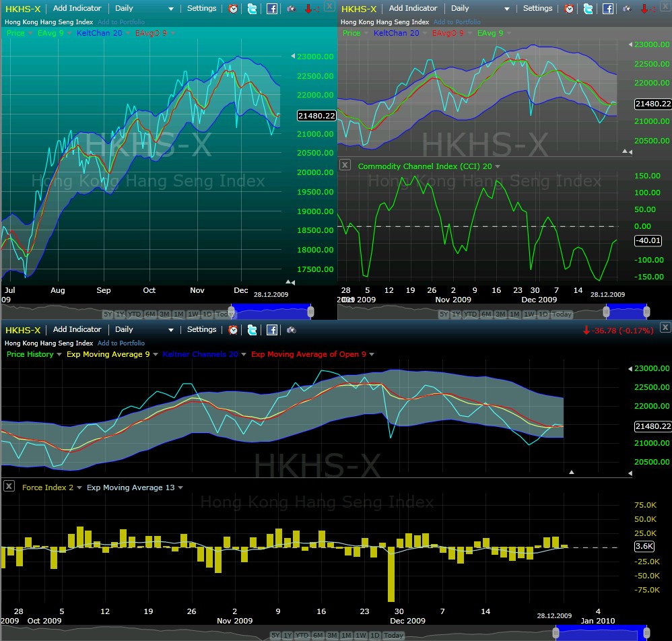The image size is (672, 641).
Task: Share top-left chart on Facebook
Action: (272, 9)
